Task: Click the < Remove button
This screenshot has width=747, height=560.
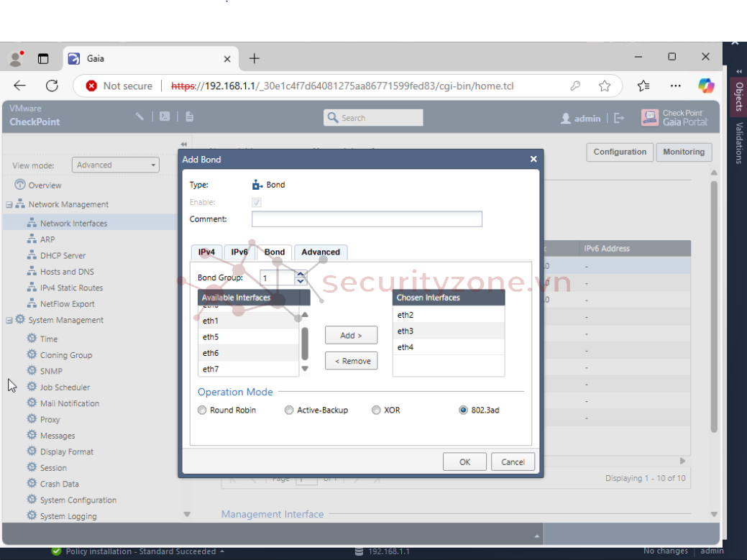Action: [351, 361]
